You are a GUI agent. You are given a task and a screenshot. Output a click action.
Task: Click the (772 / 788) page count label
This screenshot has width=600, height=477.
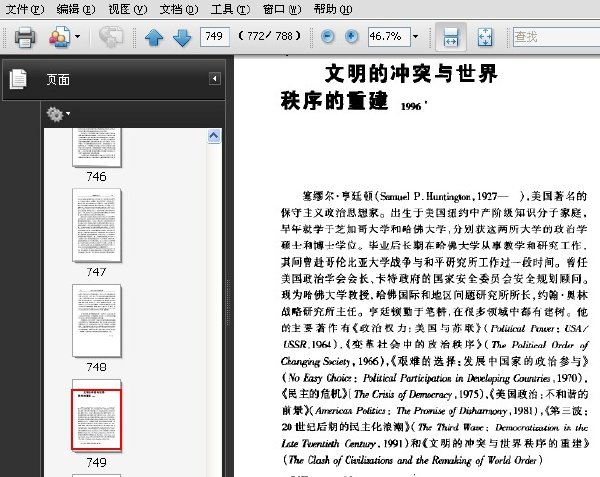point(269,36)
